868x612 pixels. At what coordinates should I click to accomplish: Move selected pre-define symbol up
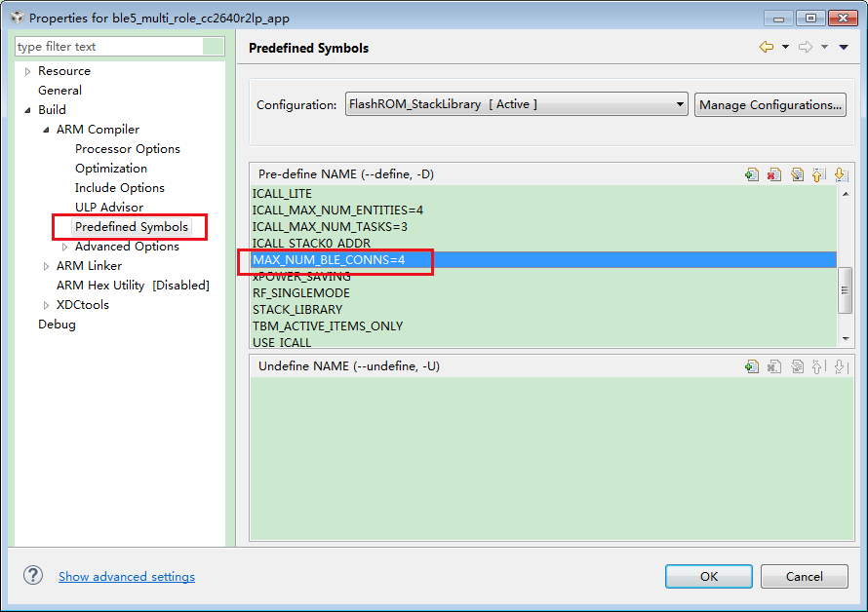click(x=818, y=174)
